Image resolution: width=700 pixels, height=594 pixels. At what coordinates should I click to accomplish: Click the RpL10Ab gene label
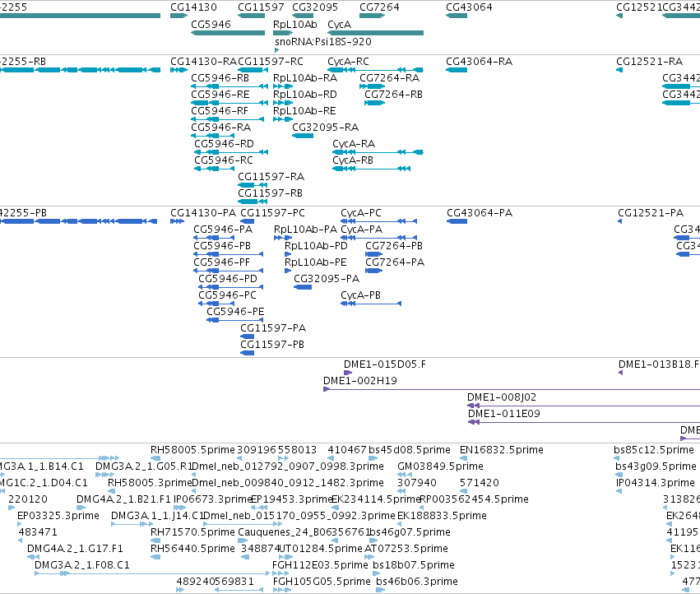pos(294,24)
